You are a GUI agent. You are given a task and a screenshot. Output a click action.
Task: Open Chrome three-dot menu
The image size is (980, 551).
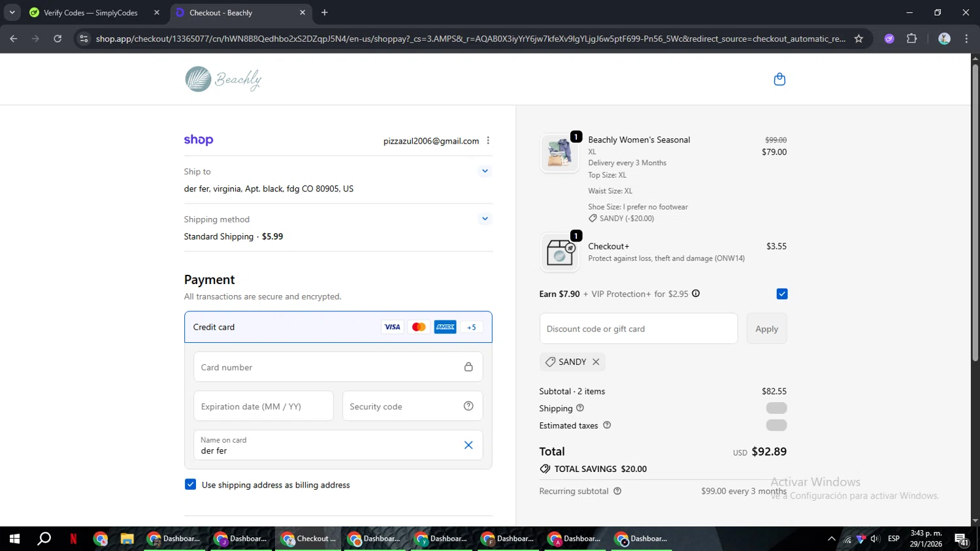[x=966, y=39]
